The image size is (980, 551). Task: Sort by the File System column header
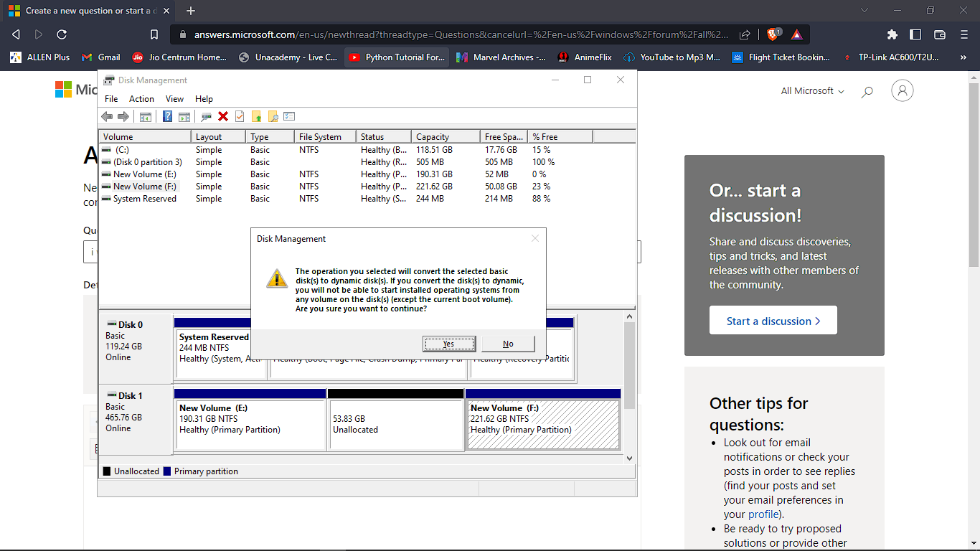[x=326, y=136]
